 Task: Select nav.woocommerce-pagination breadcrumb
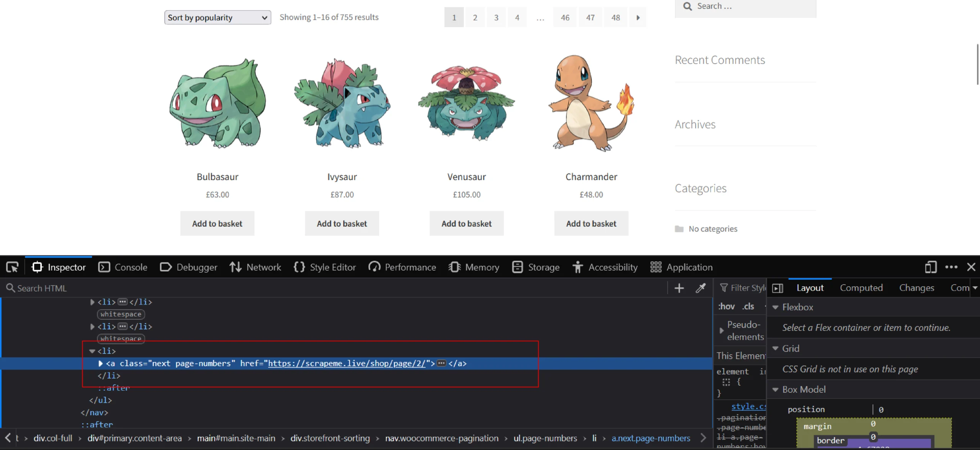(442, 438)
